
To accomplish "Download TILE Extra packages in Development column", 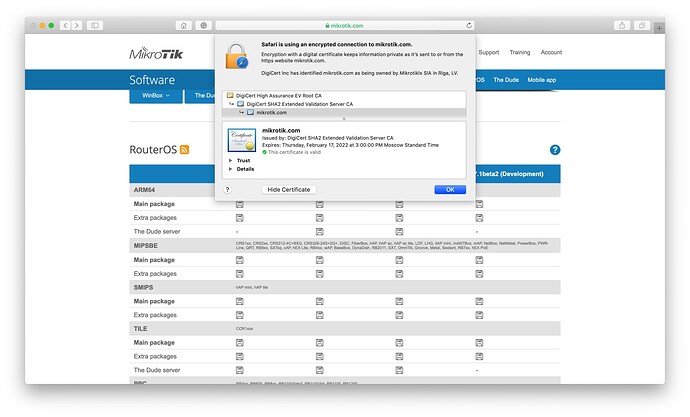I will pos(479,356).
